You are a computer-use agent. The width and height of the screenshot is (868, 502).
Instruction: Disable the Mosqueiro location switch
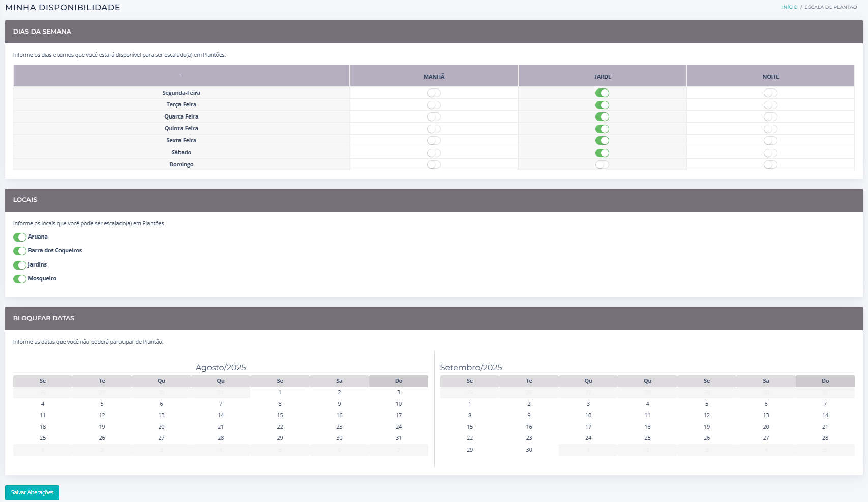(20, 279)
